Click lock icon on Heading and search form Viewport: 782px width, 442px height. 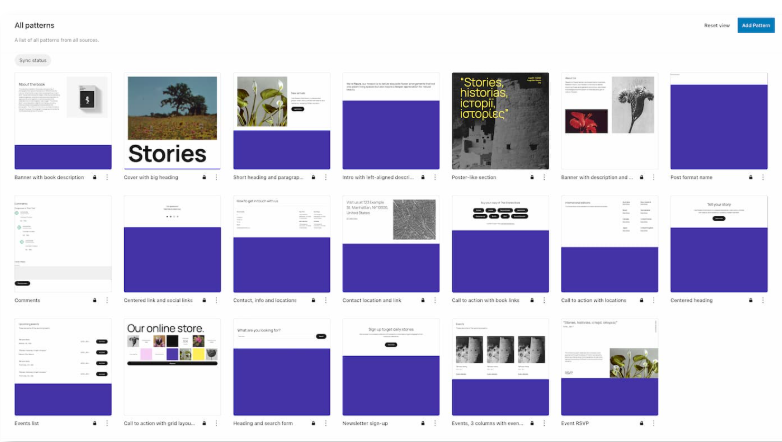click(x=313, y=423)
